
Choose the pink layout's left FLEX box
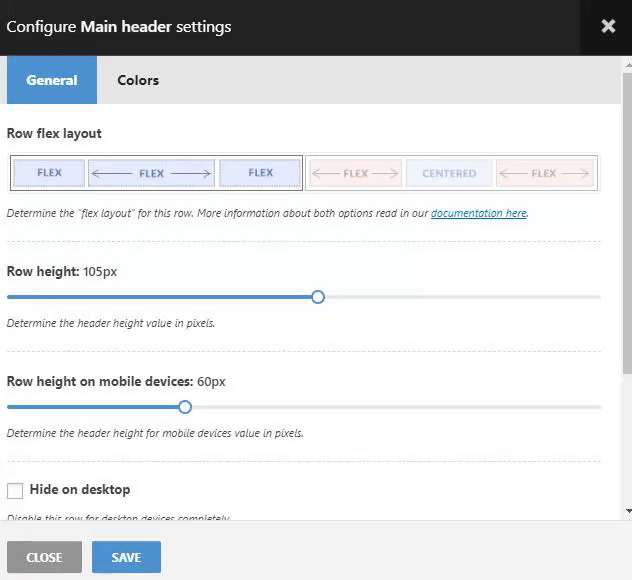click(355, 173)
